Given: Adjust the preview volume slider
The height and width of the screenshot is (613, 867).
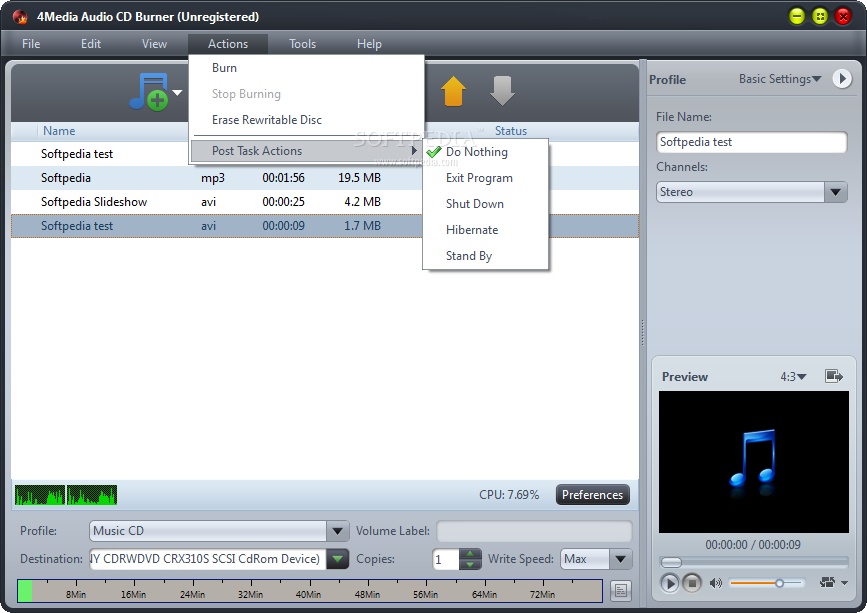Looking at the screenshot, I should 766,583.
